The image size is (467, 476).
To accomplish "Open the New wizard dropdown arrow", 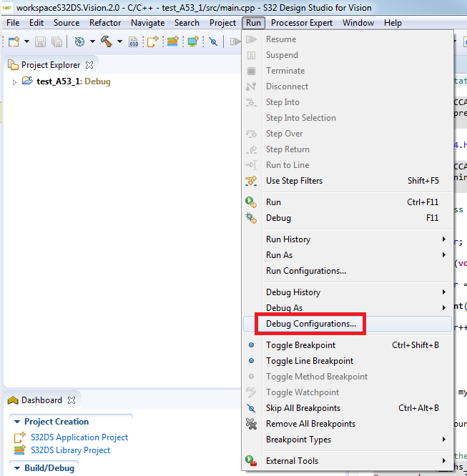I will pos(26,41).
